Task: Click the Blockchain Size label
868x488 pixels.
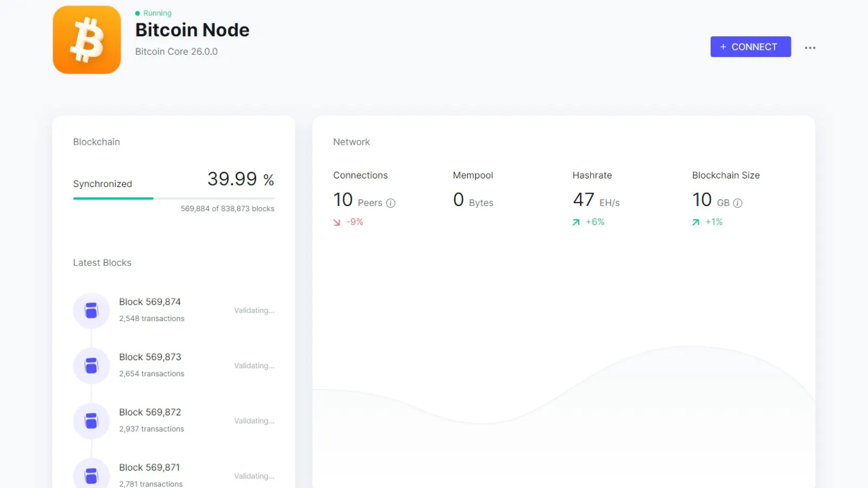Action: point(726,176)
